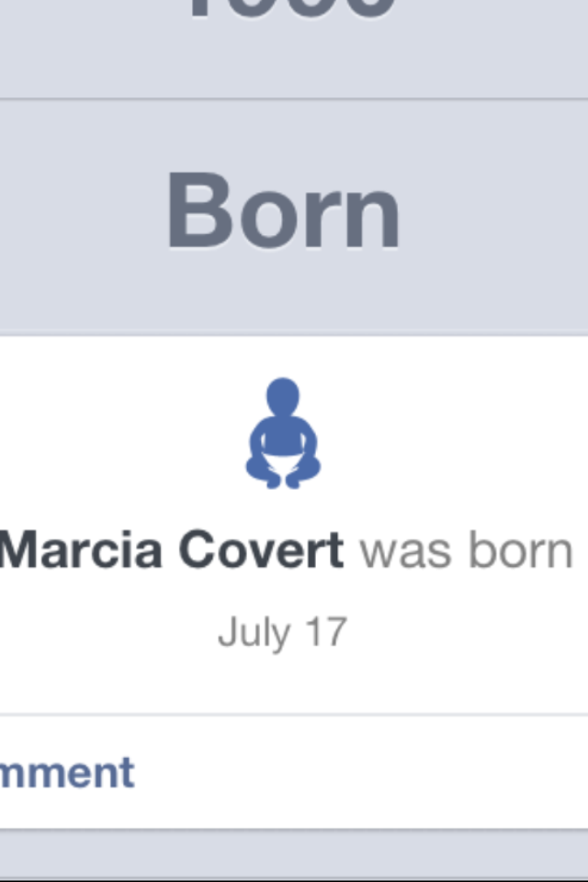Tap the word "born" after "was"

520,550
